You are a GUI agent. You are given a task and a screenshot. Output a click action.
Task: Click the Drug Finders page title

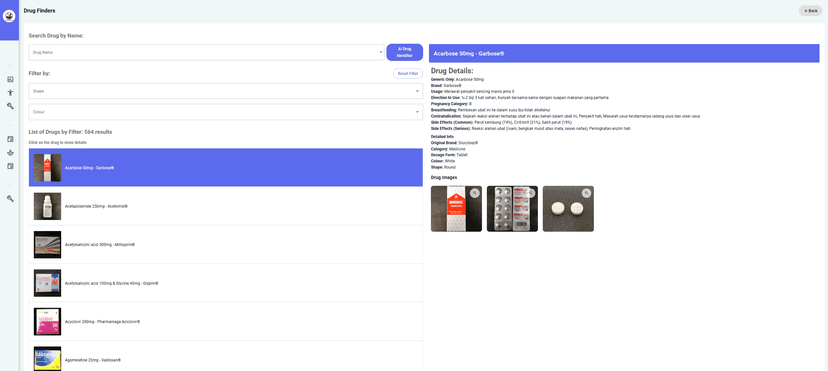pos(39,11)
